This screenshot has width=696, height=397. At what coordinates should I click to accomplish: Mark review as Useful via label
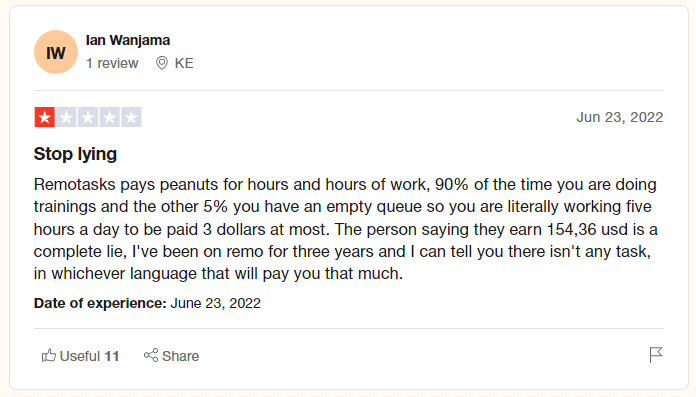point(80,356)
